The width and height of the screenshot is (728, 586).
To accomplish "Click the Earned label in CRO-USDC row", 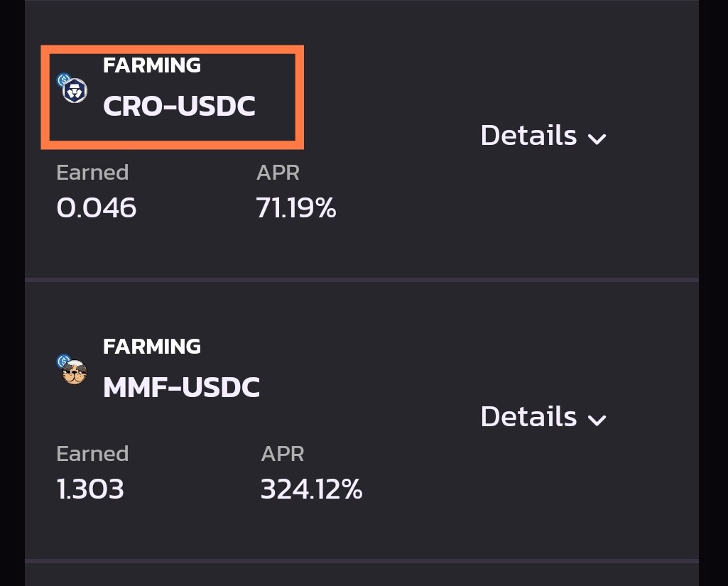I will pyautogui.click(x=92, y=173).
